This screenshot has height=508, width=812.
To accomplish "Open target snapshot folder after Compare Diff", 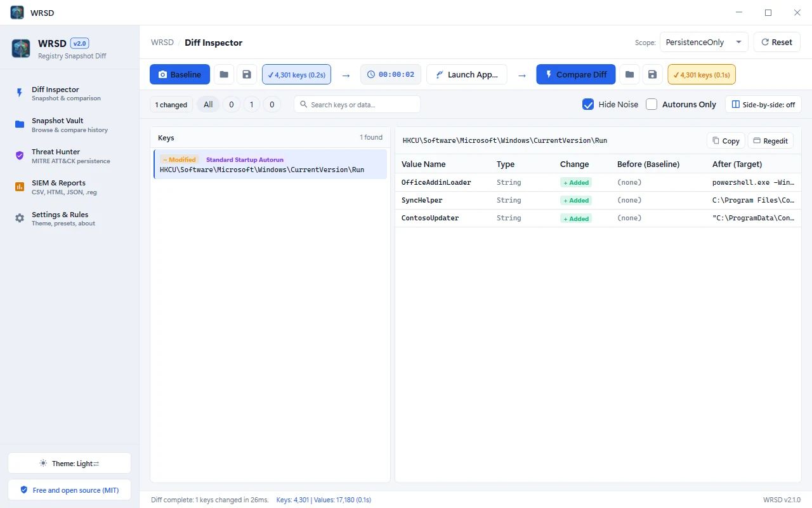I will point(629,74).
